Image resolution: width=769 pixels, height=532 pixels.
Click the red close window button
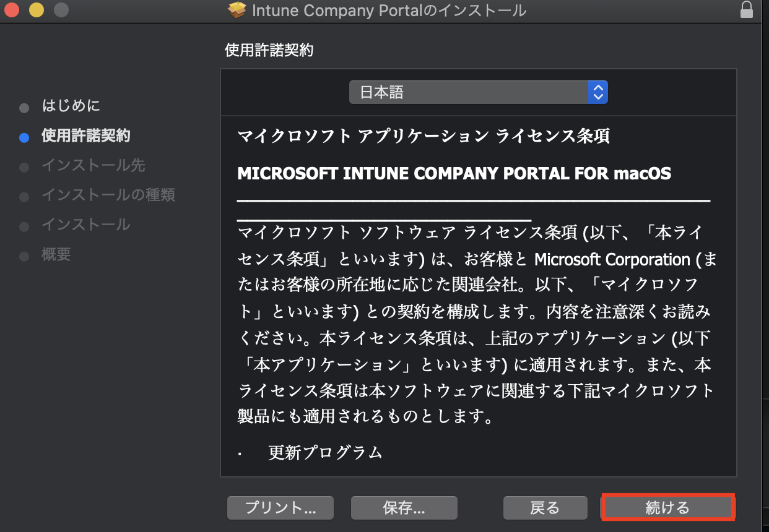coord(12,10)
